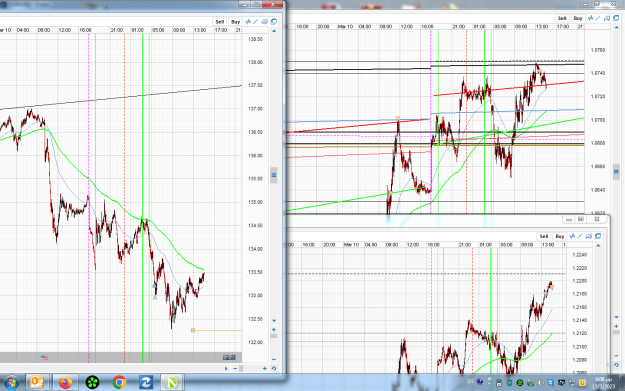Open green flower app on taskbar

coord(92,383)
